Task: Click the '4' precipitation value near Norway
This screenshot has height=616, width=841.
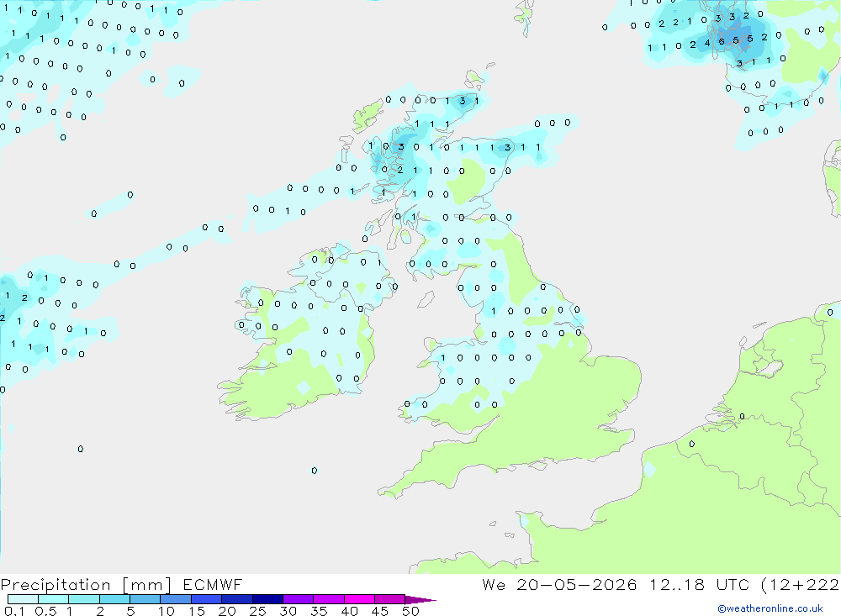Action: pyautogui.click(x=707, y=43)
